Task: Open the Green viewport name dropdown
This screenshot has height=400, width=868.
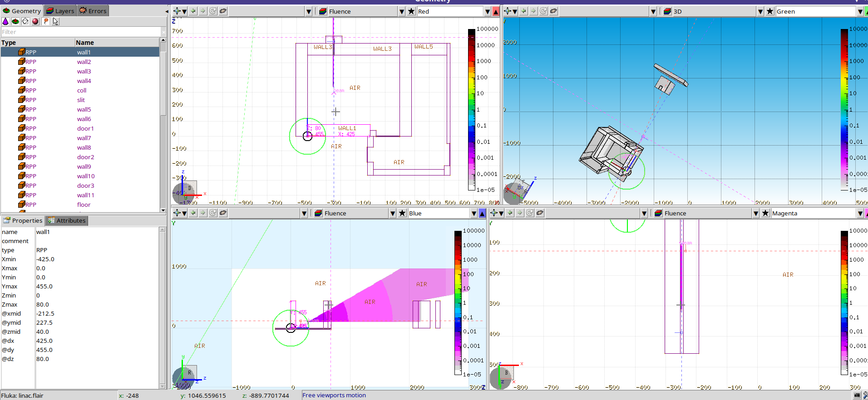Action: 860,11
